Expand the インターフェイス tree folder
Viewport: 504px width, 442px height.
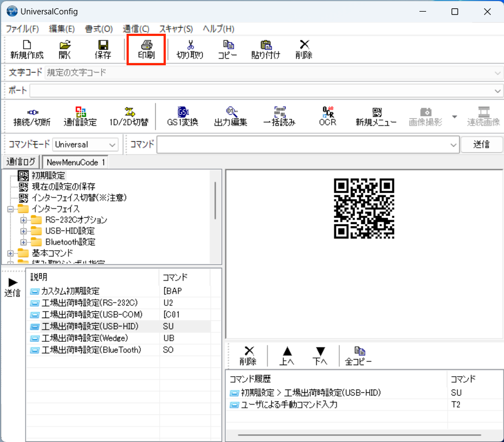(11, 209)
